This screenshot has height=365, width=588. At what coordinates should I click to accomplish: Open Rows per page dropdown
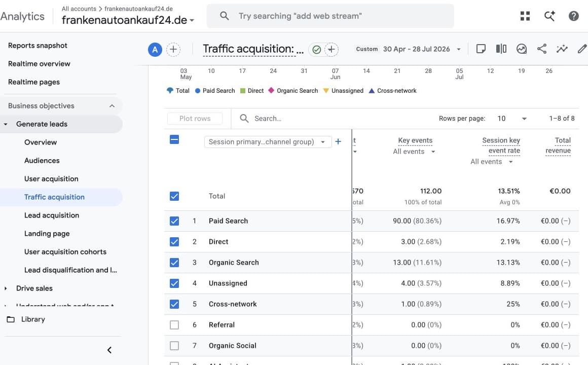(x=512, y=119)
